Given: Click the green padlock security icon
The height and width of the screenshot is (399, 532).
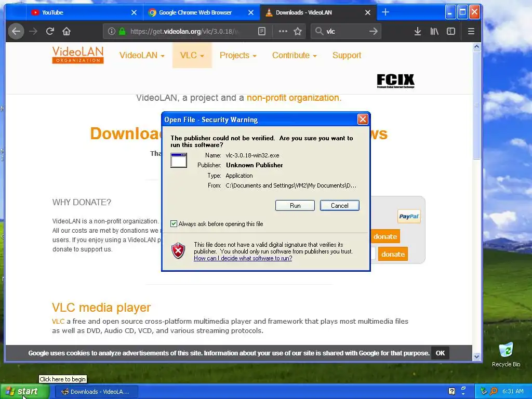Looking at the screenshot, I should [122, 31].
